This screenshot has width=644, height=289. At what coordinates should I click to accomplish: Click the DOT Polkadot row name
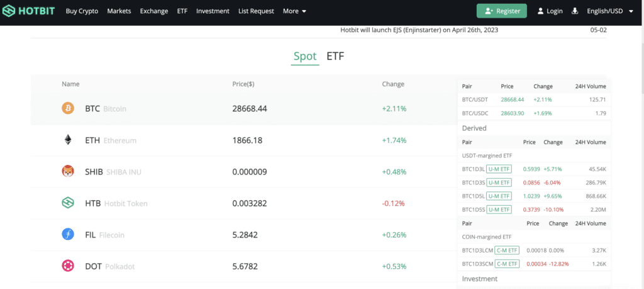(x=109, y=266)
